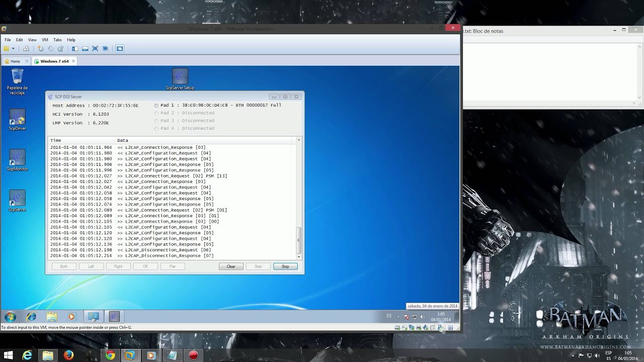Select the Pad 1 radio button

pos(156,106)
